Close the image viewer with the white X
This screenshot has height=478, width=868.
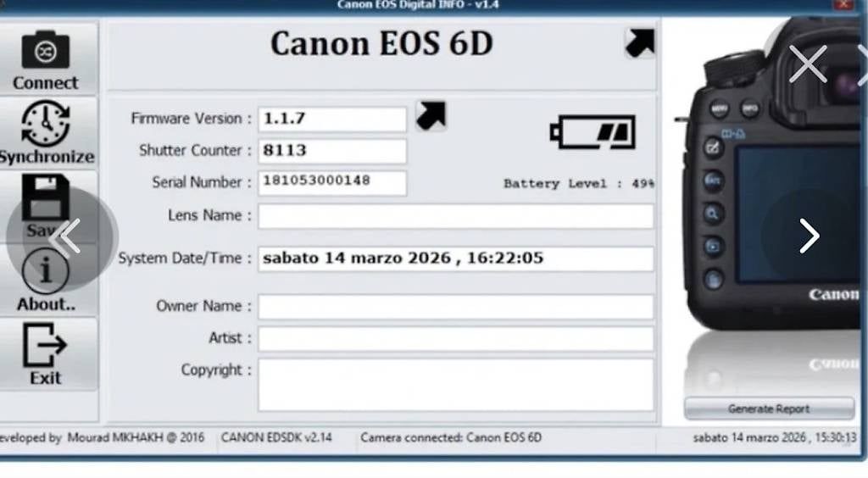point(808,64)
